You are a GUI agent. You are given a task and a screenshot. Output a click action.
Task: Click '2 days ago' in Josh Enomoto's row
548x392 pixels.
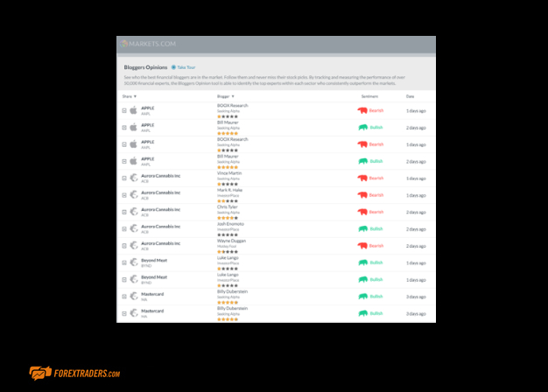[x=416, y=229]
